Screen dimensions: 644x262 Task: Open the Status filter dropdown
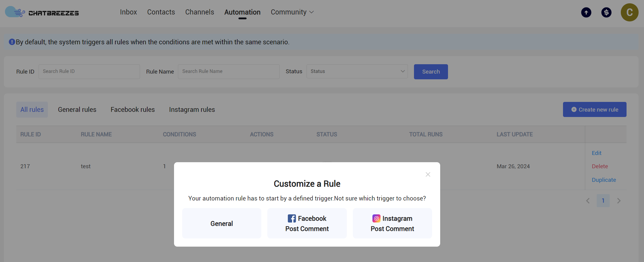point(357,71)
